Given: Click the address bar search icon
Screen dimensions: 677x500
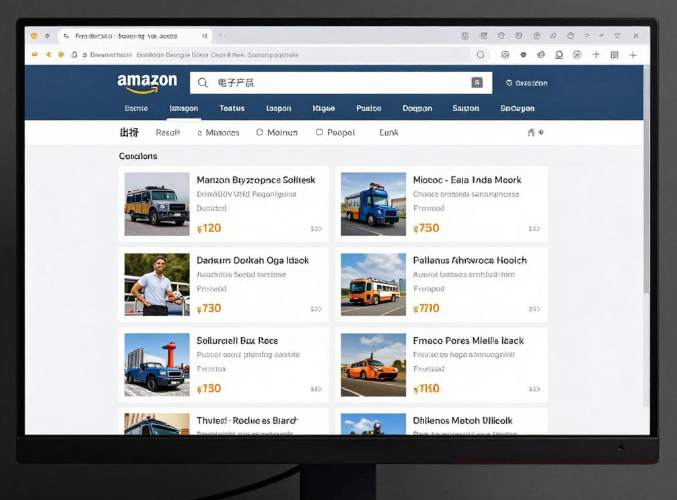Looking at the screenshot, I should pyautogui.click(x=480, y=55).
